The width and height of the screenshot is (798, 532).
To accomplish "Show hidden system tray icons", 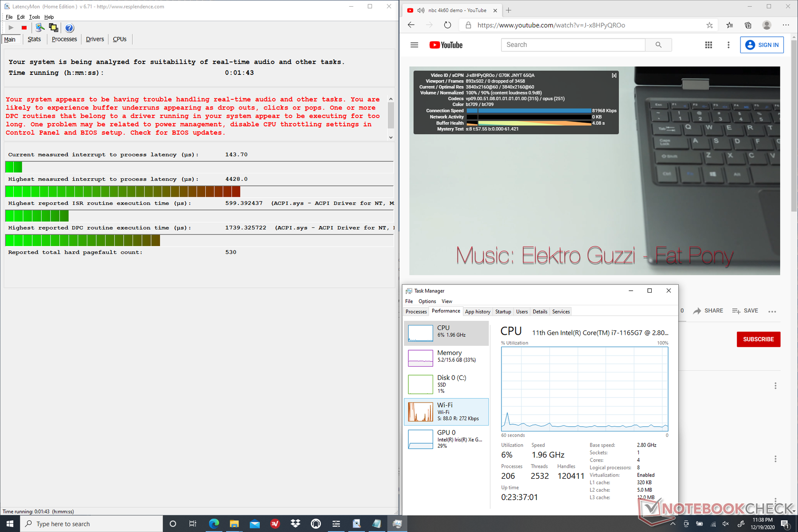I will pos(673,524).
